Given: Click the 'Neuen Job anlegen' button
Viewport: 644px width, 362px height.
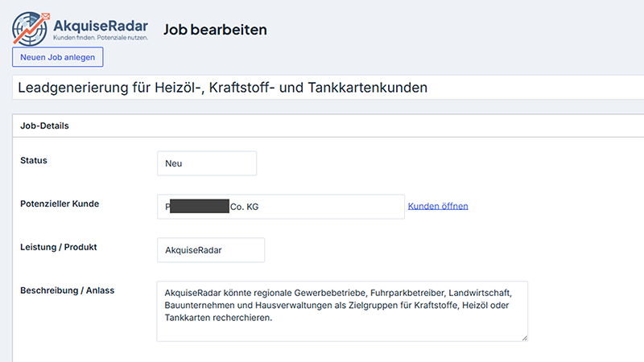Looking at the screenshot, I should (x=57, y=57).
